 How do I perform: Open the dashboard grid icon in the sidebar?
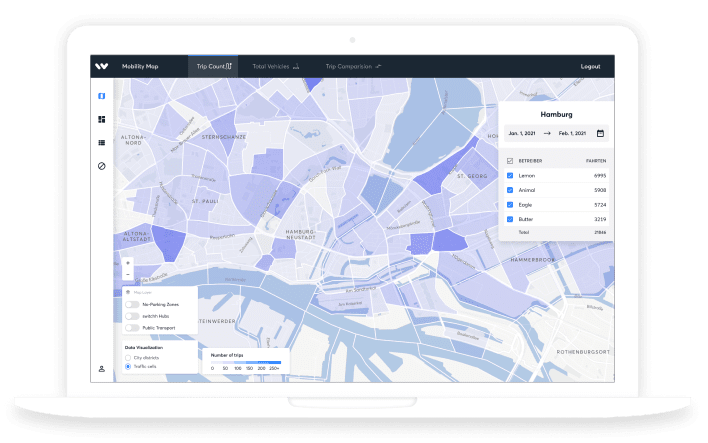[102, 119]
